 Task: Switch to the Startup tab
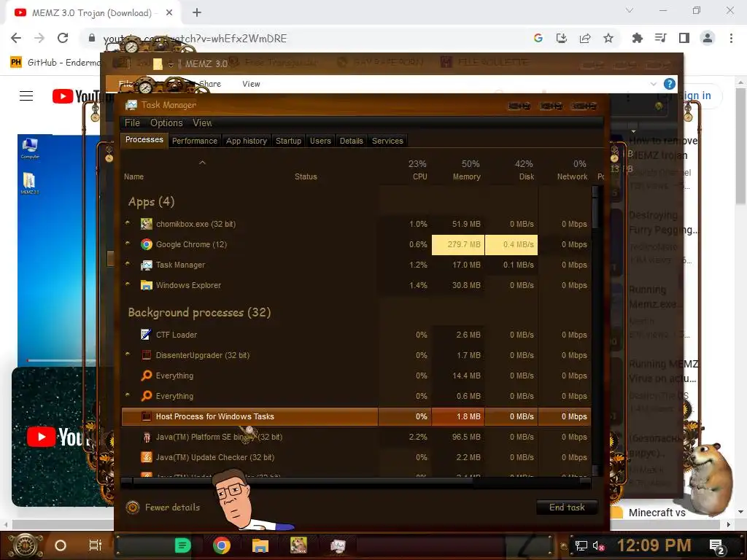click(x=288, y=141)
